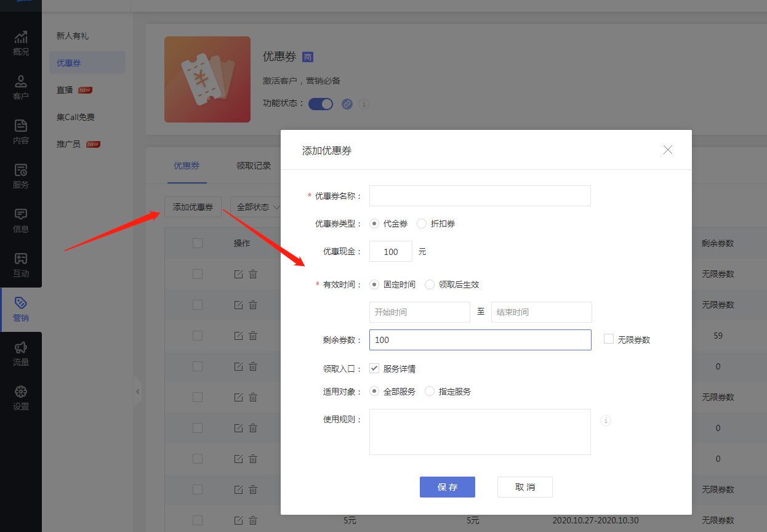The height and width of the screenshot is (532, 767).
Task: Check the 无限券数 unlimited checkbox
Action: tap(609, 339)
